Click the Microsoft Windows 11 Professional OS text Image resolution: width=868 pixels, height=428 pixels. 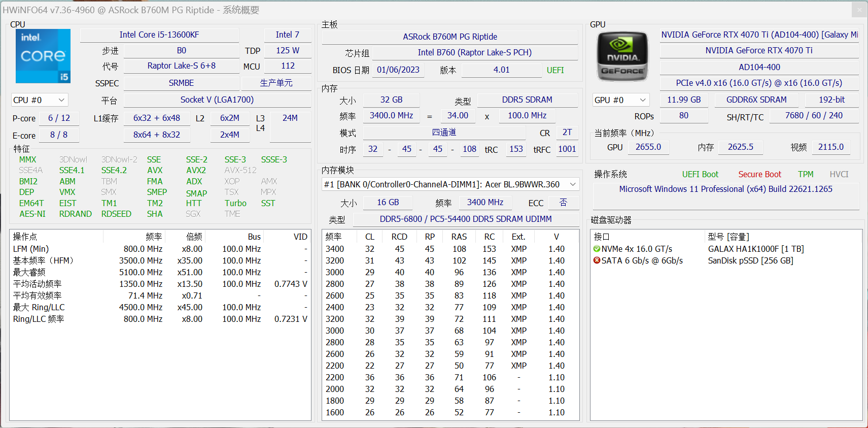(725, 189)
